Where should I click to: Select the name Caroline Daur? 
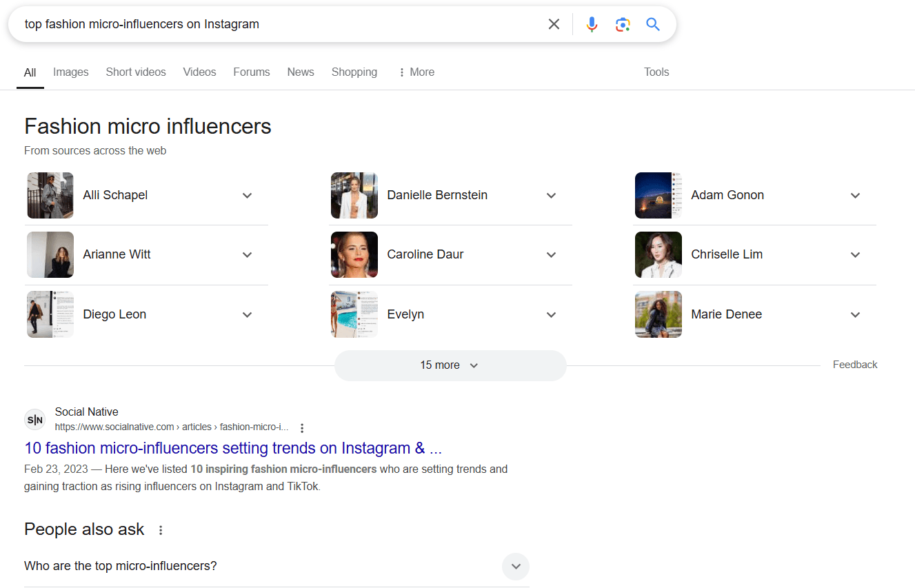pyautogui.click(x=425, y=254)
